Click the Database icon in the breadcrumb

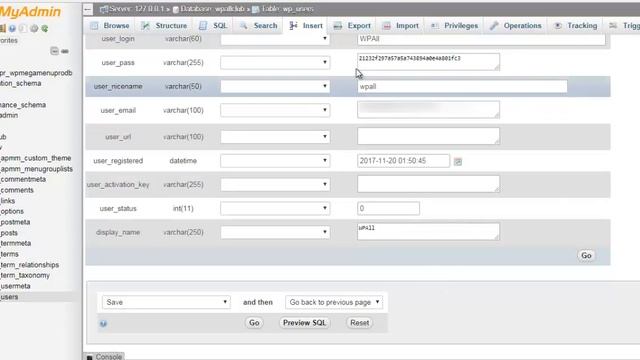click(x=176, y=9)
